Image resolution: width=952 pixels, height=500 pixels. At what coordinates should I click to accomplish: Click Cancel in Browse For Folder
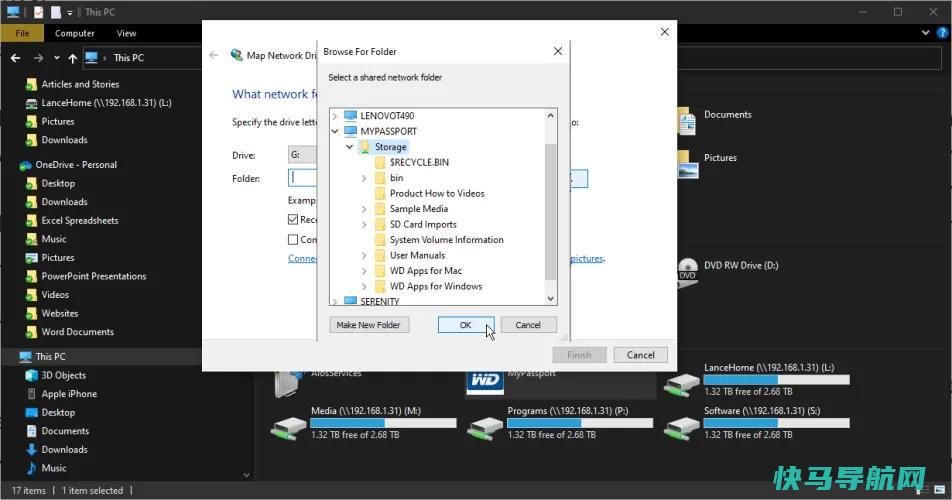tap(528, 325)
